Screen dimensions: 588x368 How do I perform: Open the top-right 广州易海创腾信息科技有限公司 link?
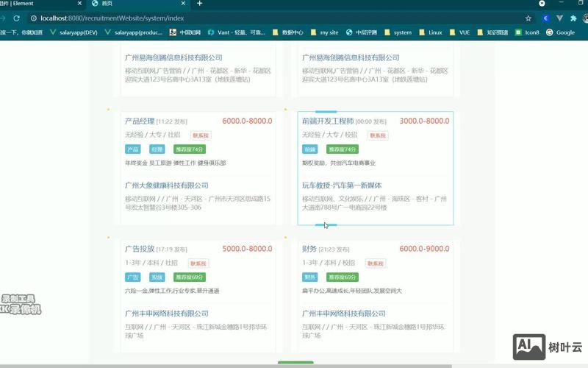click(x=351, y=57)
